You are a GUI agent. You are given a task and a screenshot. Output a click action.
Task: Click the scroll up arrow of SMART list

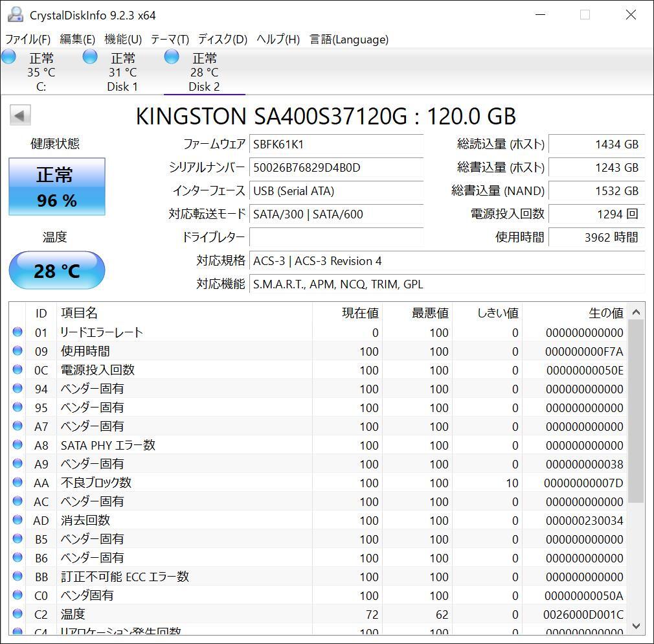pos(636,312)
